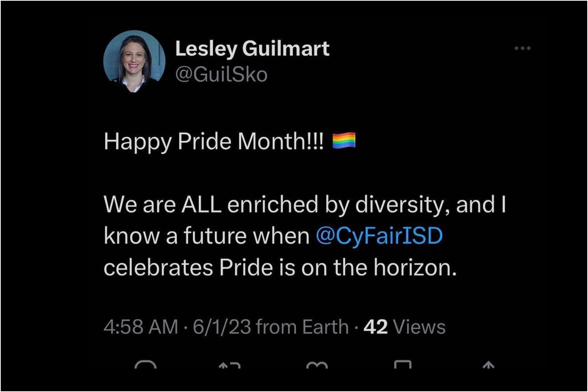Click the 'Happy Pride Month!!!' text
Screen dimensions: 588x392
[x=214, y=142]
